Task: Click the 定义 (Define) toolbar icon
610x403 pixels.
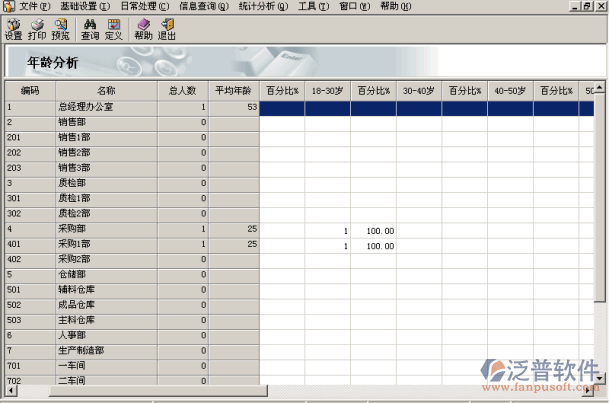Action: [x=113, y=29]
